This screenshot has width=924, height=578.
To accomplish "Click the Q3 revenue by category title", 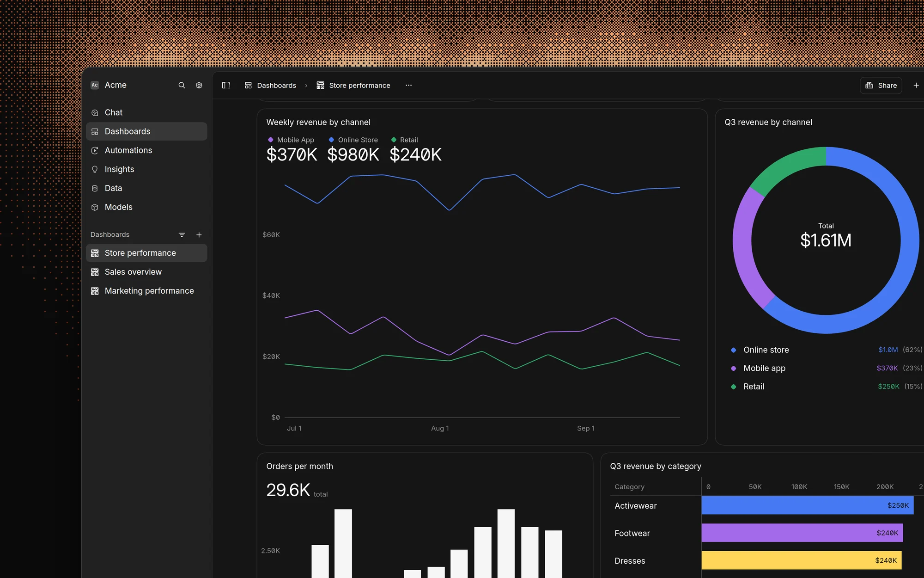I will pos(656,466).
